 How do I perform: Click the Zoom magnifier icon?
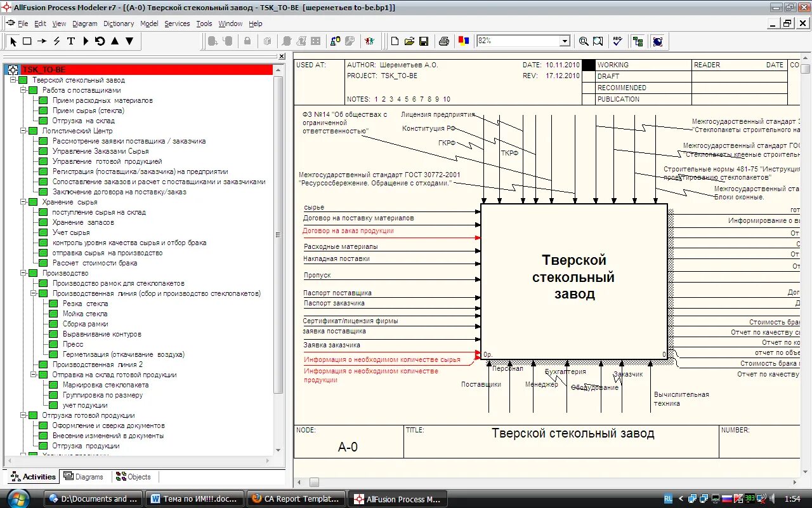click(584, 41)
